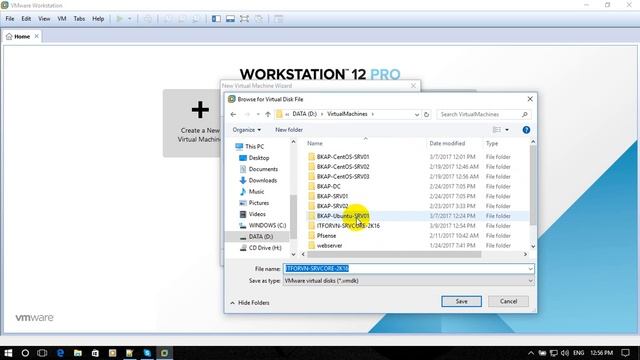Select Videos in navigation pane
This screenshot has width=640, height=360.
click(x=257, y=214)
